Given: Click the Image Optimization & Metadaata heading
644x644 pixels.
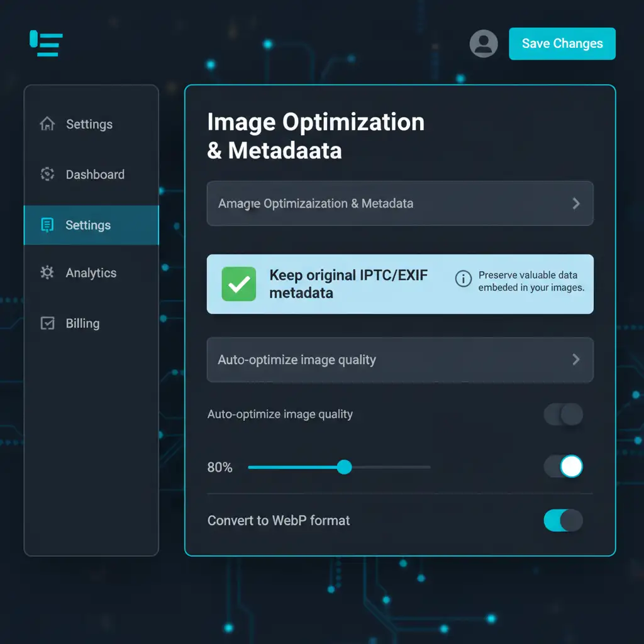Looking at the screenshot, I should tap(316, 136).
